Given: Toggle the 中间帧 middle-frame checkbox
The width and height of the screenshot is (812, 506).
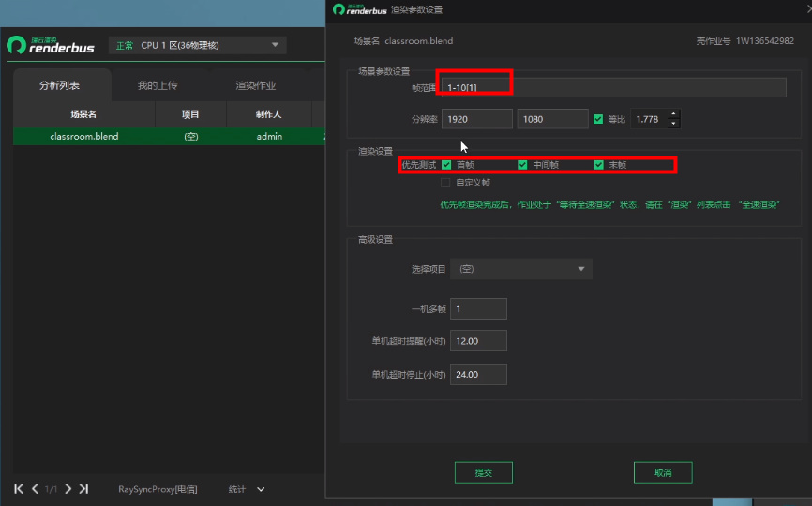Looking at the screenshot, I should point(522,165).
